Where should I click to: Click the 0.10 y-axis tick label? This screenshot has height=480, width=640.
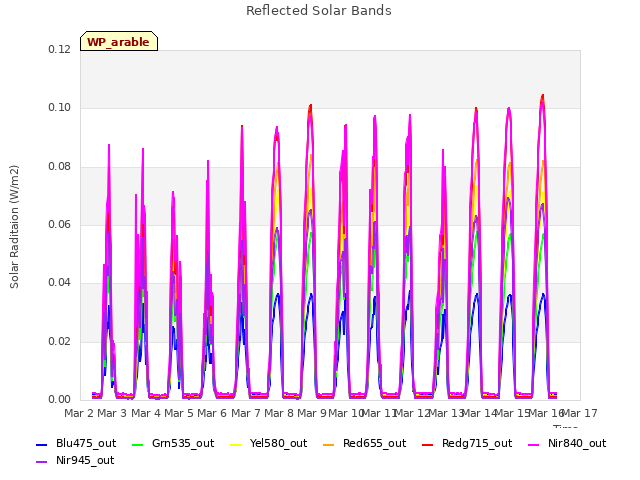(60, 108)
